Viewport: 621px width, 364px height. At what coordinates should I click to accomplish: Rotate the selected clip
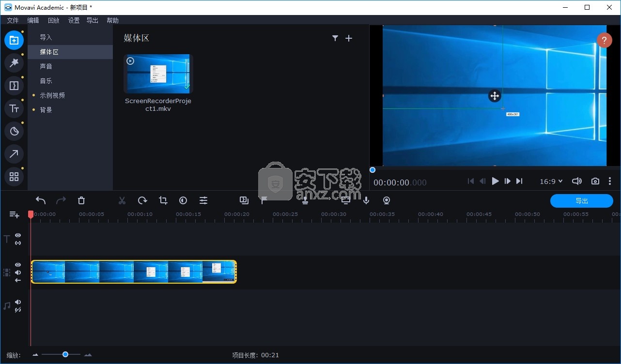pyautogui.click(x=142, y=200)
